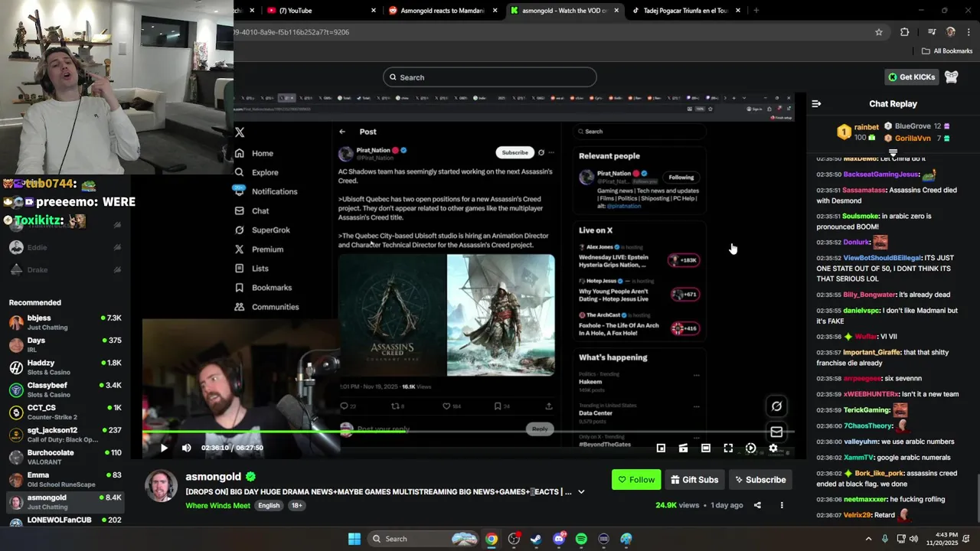This screenshot has height=551, width=980.
Task: Enter fullscreen mode on the video player
Action: click(728, 448)
